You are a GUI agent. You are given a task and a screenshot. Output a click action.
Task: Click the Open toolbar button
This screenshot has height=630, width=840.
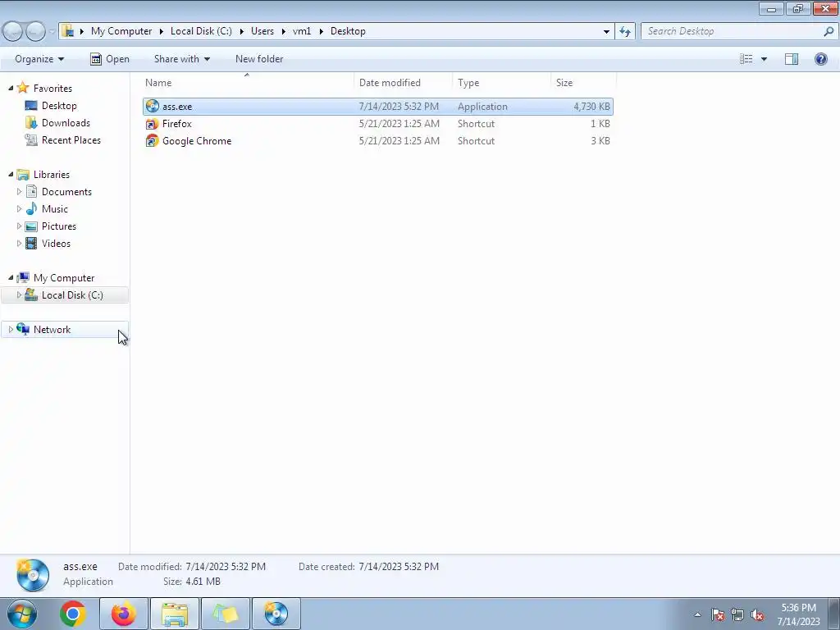click(x=110, y=59)
